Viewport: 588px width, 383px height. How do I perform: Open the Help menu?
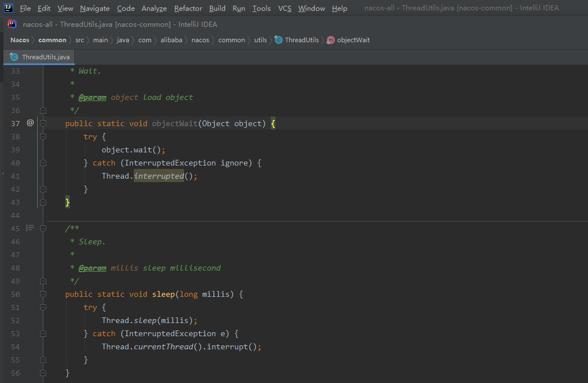click(339, 8)
